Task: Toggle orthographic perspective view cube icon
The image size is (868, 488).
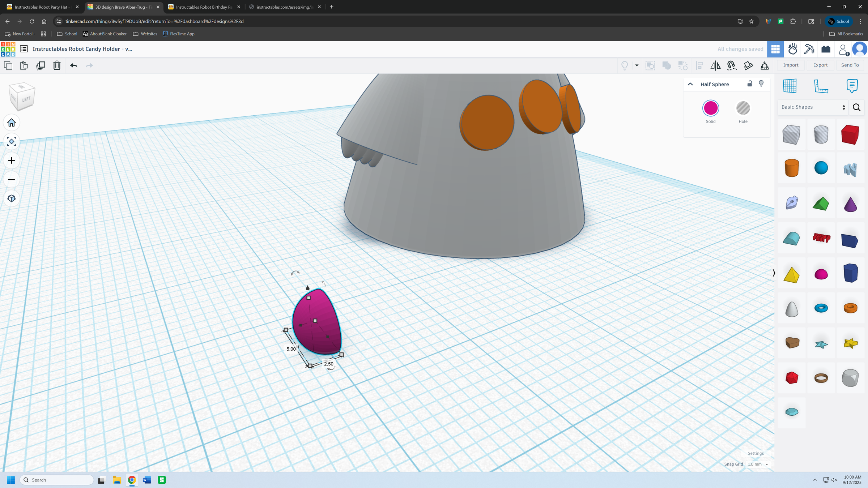Action: tap(12, 198)
